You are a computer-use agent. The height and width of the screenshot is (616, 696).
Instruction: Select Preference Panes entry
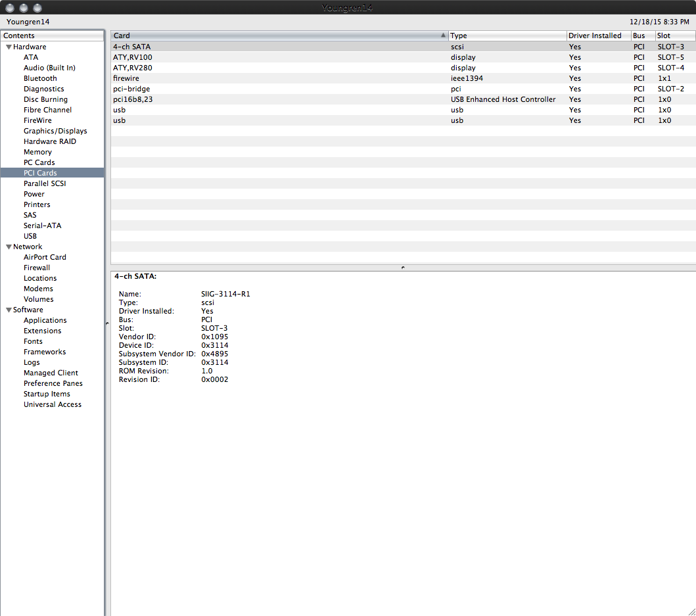click(53, 383)
